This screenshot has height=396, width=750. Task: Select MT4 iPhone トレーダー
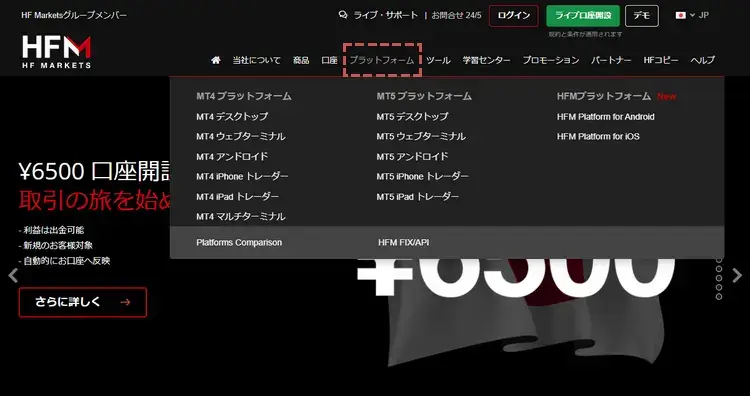[x=242, y=177]
